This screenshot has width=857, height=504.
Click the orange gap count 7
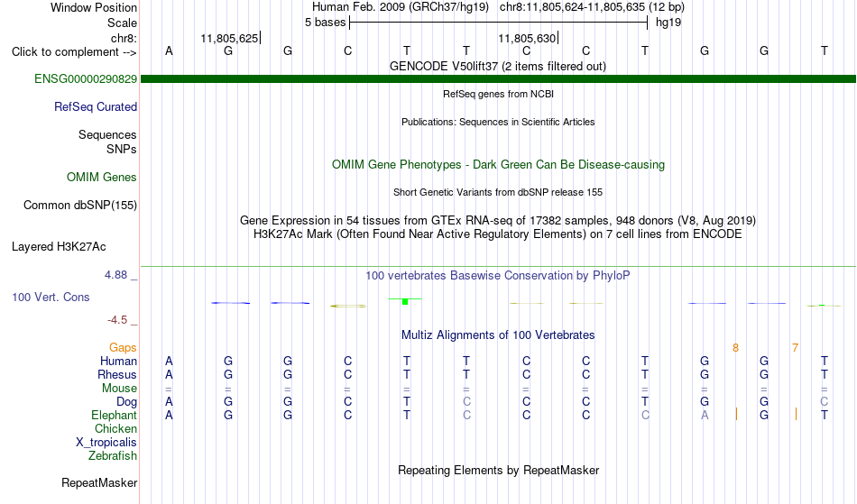tap(796, 348)
